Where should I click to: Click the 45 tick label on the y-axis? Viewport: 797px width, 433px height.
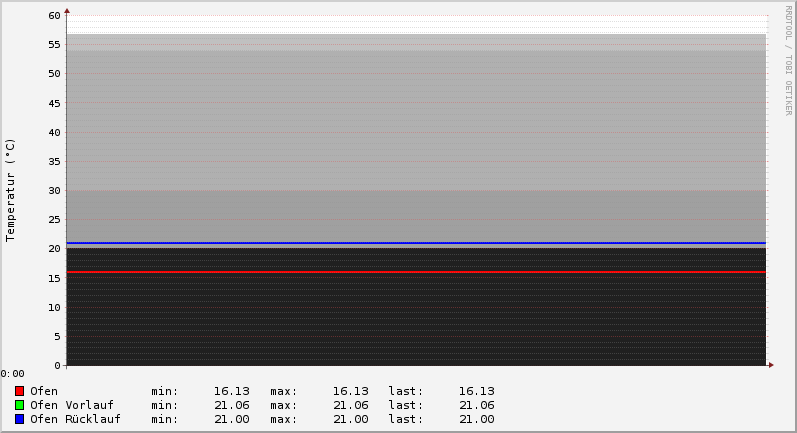pos(55,103)
